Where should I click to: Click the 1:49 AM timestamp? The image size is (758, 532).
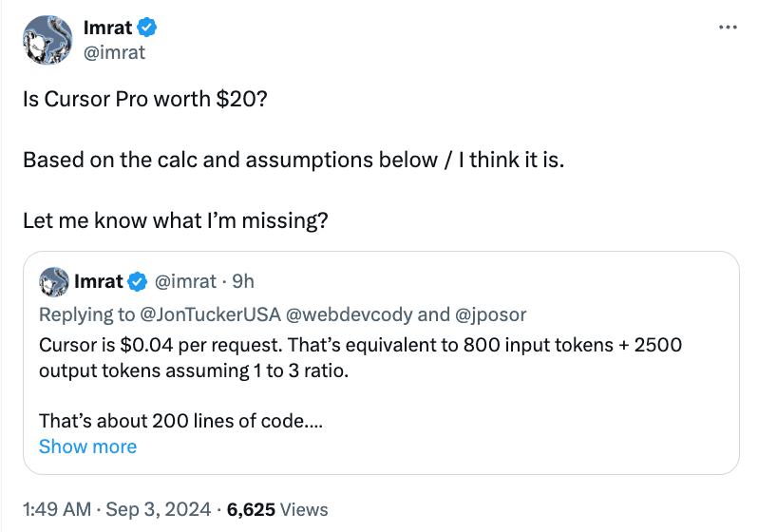coord(57,509)
